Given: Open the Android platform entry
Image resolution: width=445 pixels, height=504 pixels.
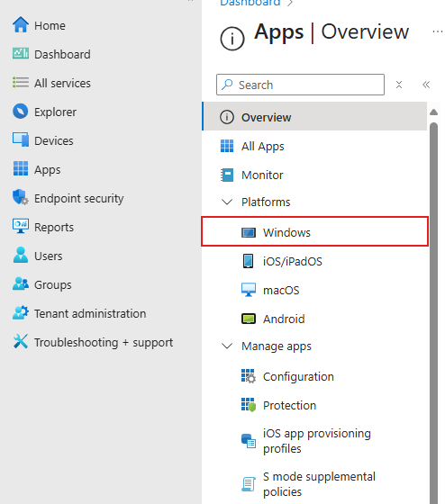Looking at the screenshot, I should point(314,319).
